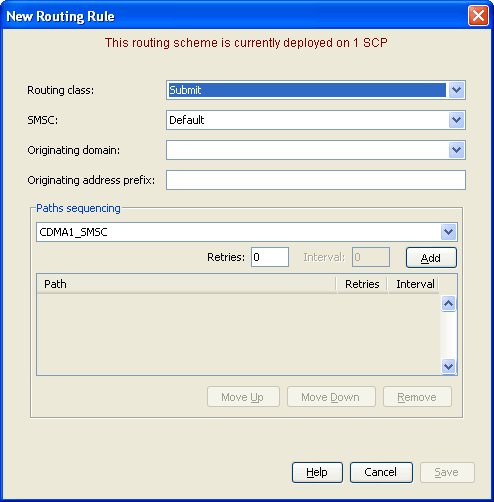Click the Remove button
494x502 pixels.
click(x=417, y=397)
